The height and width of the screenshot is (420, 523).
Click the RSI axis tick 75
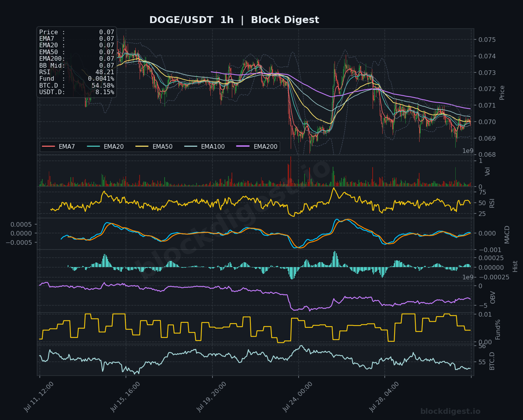point(482,193)
